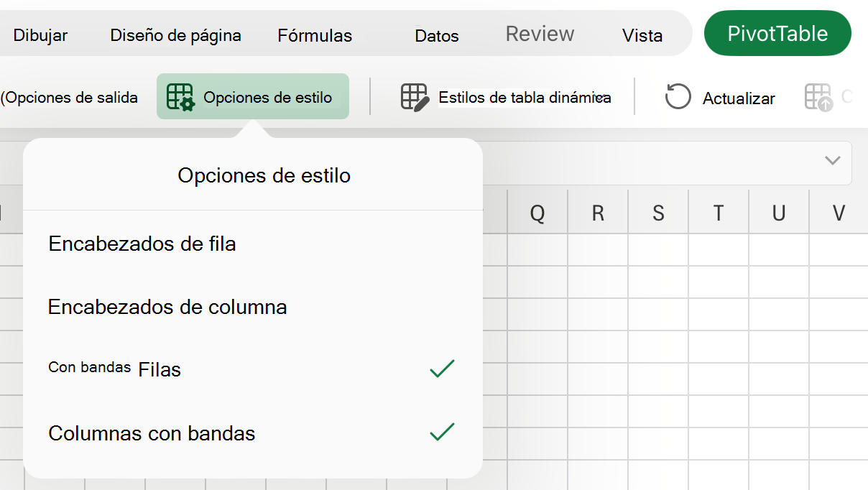Toggle Encabezados de fila option
The image size is (868, 490).
pos(252,244)
